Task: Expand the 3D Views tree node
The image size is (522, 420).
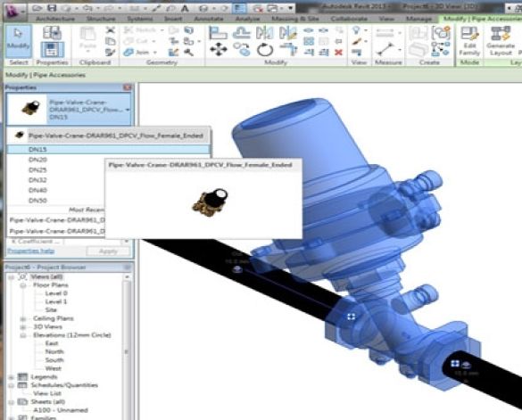Action: click(x=23, y=326)
